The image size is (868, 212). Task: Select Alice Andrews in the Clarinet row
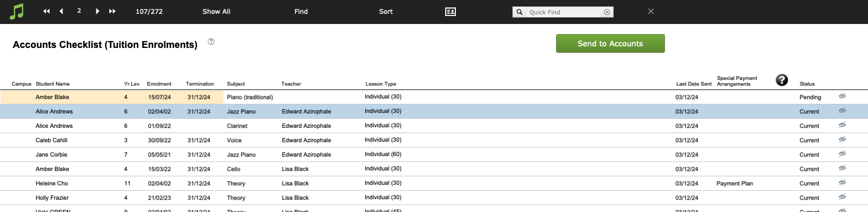pyautogui.click(x=54, y=126)
